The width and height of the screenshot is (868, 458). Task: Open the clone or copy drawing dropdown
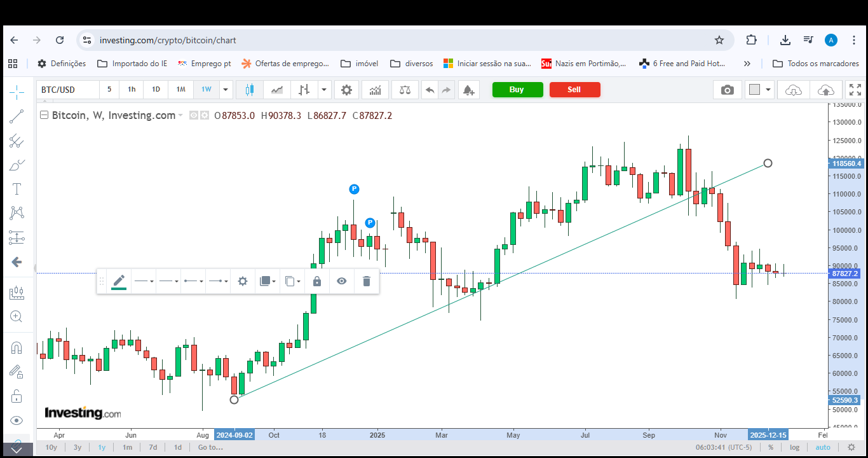(292, 281)
